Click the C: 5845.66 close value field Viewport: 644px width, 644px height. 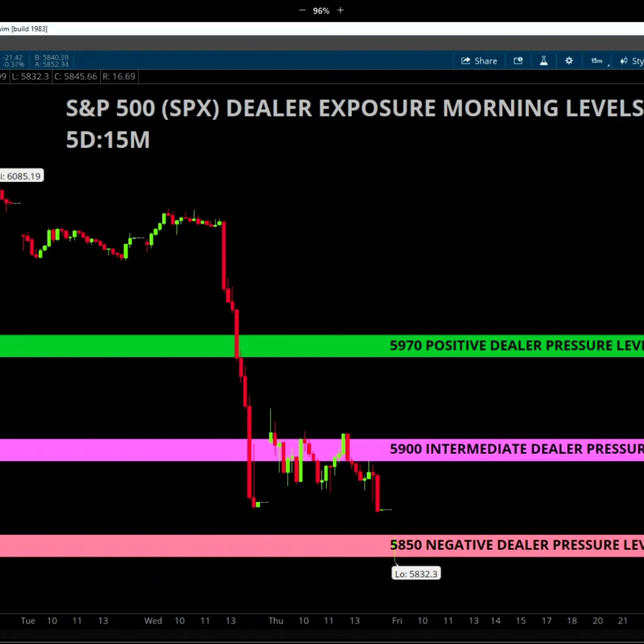tap(76, 77)
